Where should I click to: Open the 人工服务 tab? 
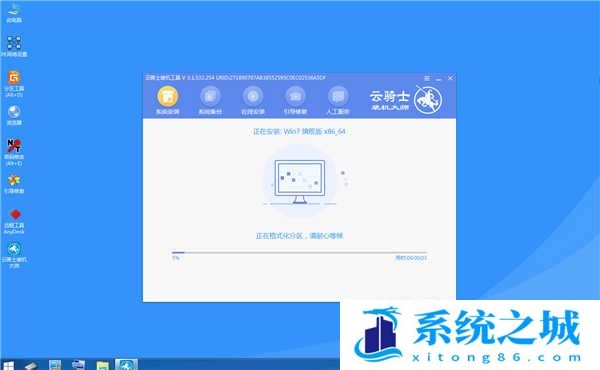[x=338, y=100]
